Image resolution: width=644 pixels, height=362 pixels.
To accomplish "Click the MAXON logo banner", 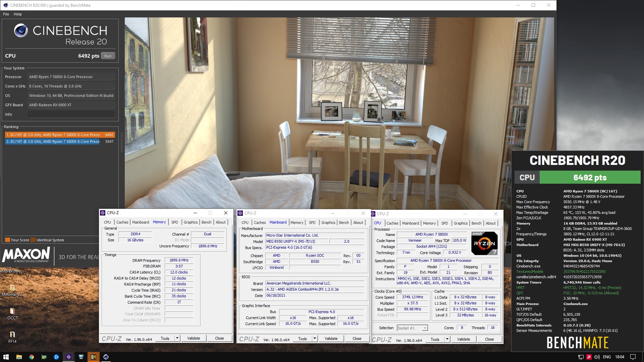I will [26, 255].
